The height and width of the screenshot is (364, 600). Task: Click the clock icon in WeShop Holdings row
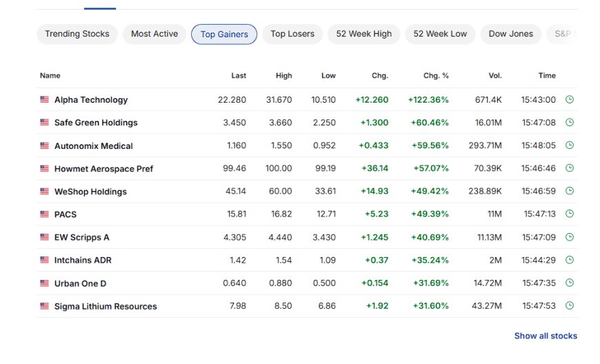[x=570, y=191]
